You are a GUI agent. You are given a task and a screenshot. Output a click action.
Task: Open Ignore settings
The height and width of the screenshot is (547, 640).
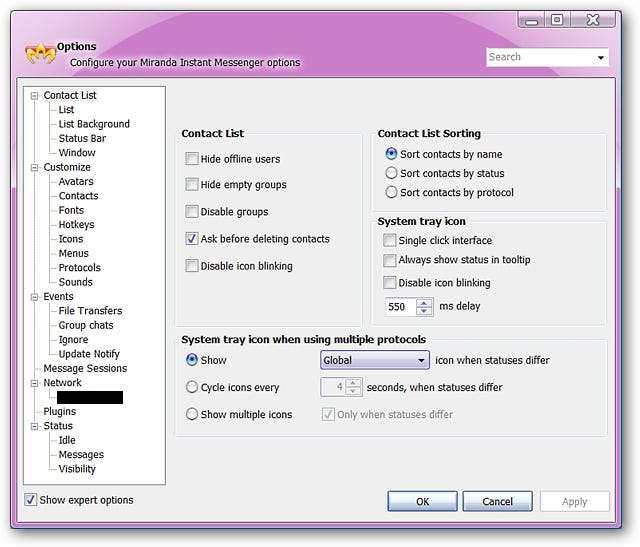pos(73,340)
